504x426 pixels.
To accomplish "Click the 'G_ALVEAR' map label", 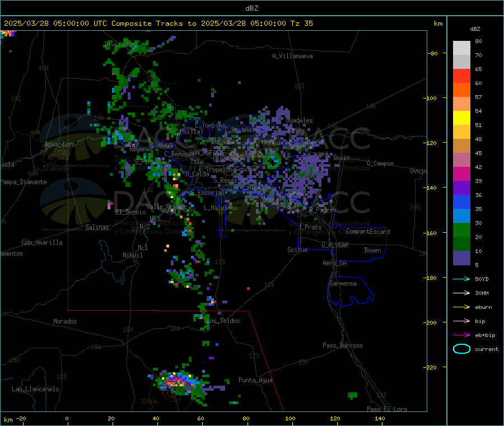I will [335, 245].
